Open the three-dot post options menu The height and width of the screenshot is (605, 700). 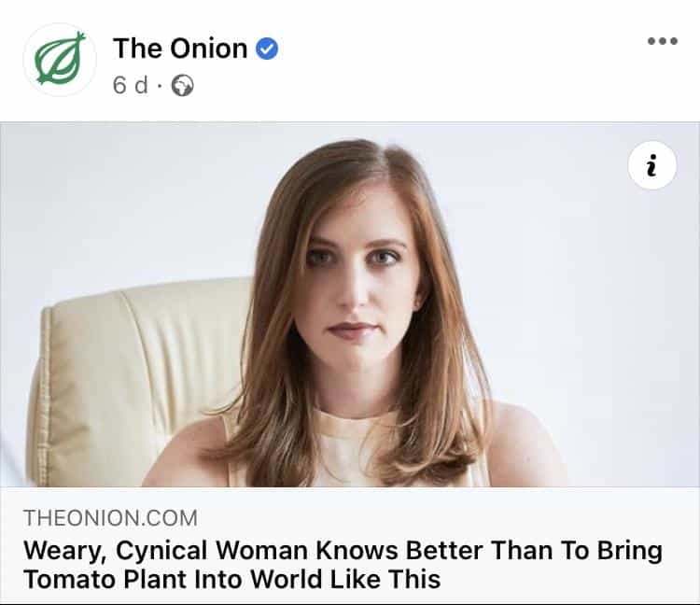(662, 42)
